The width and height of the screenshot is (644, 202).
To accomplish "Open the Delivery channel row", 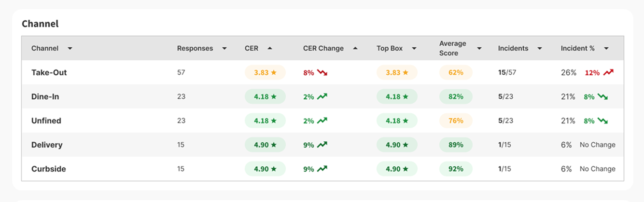I will pos(47,145).
